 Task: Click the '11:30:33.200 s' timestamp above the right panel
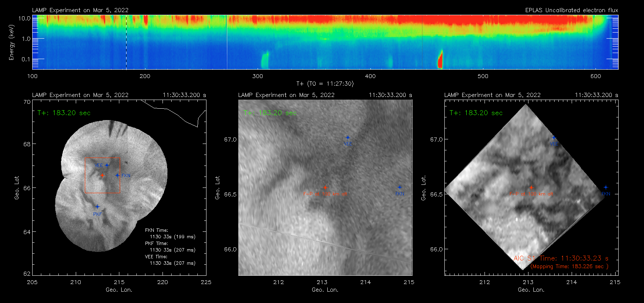tap(597, 95)
